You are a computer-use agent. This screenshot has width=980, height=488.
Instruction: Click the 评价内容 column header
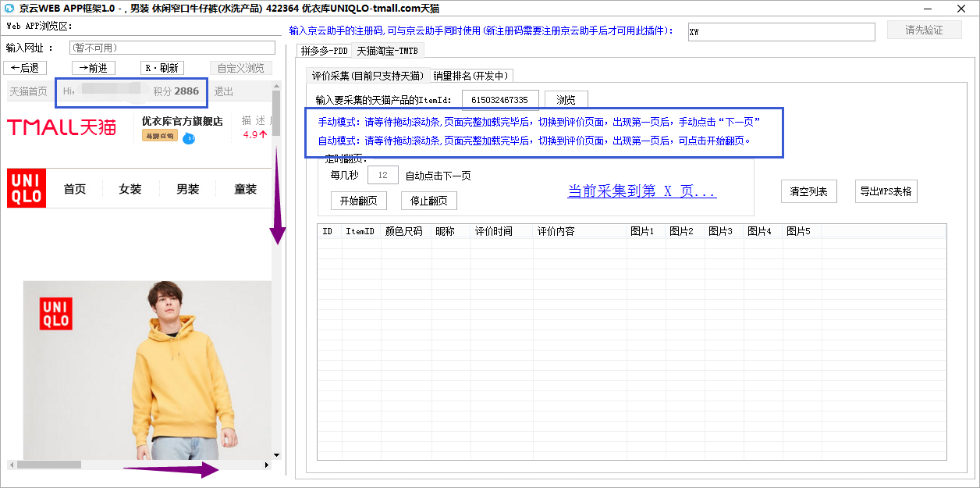[580, 231]
